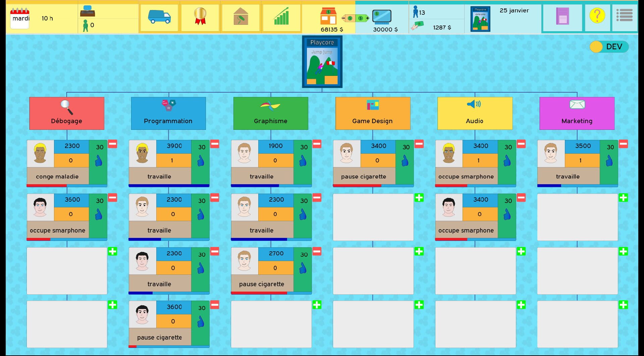The width and height of the screenshot is (644, 356).
Task: Open the purple notebook icon
Action: [562, 16]
